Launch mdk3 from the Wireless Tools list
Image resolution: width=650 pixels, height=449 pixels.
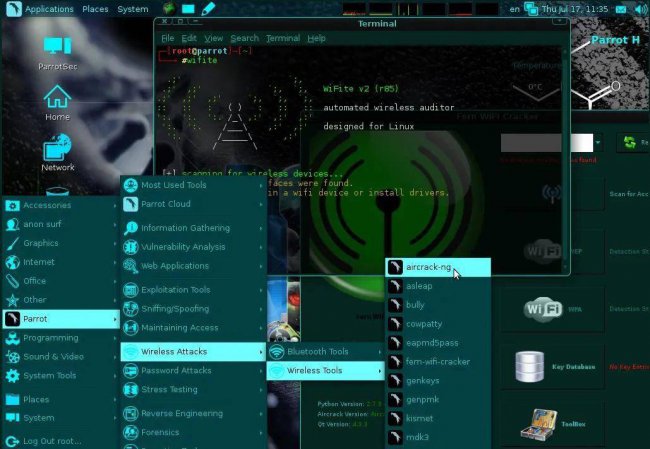438,437
